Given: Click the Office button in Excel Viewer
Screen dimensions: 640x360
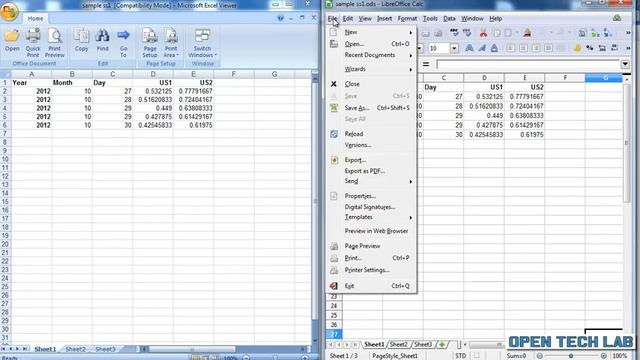Looking at the screenshot, I should (x=9, y=11).
